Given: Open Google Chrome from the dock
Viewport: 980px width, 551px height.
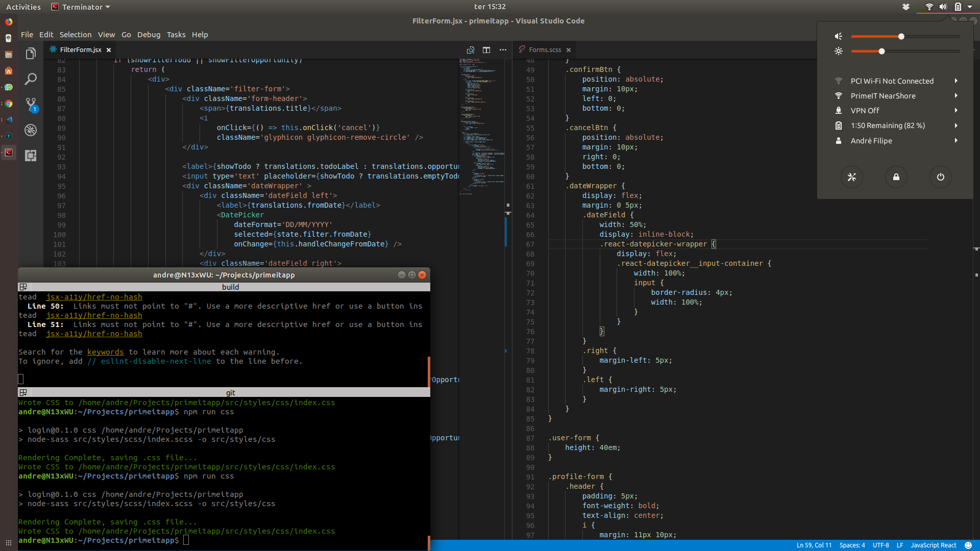Looking at the screenshot, I should (x=9, y=104).
